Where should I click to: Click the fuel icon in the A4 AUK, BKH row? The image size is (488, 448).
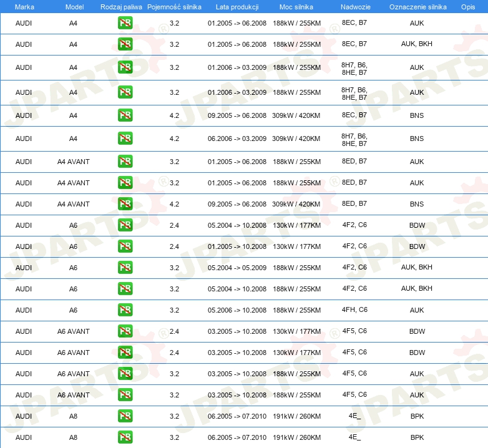click(125, 44)
